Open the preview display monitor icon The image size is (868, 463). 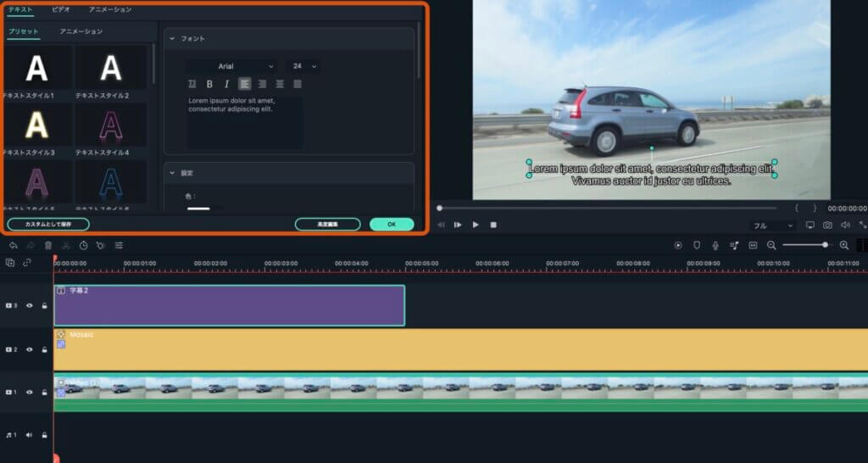coord(810,225)
